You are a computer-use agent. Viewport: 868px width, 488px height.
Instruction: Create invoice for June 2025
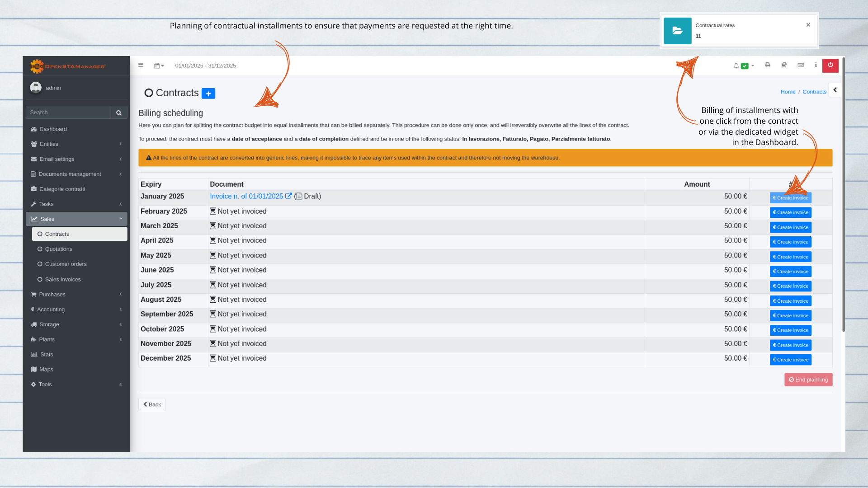pos(790,272)
